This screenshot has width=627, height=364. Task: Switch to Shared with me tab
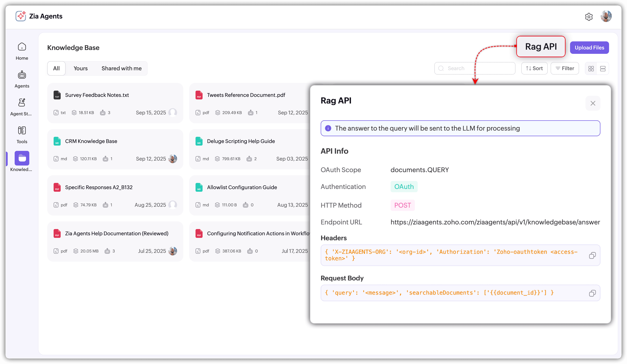coord(121,68)
